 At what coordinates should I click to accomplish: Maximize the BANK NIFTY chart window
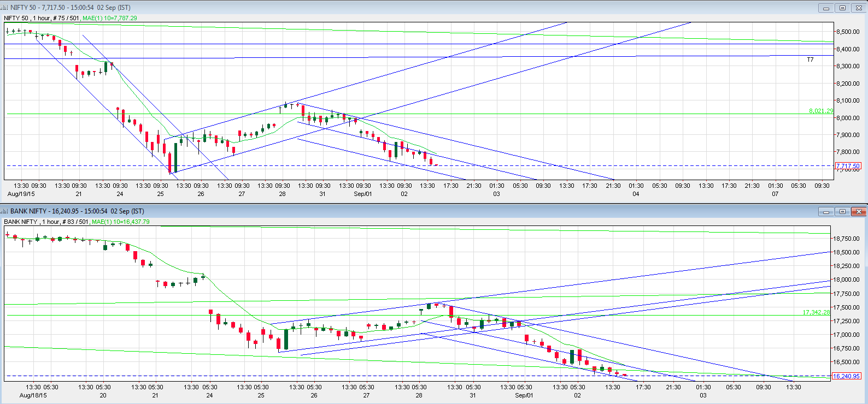[842, 211]
